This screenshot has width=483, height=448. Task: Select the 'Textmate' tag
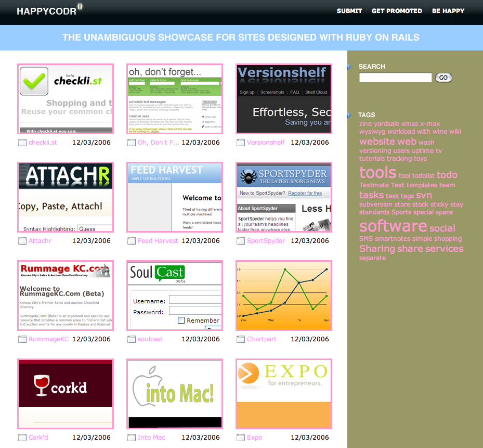374,185
